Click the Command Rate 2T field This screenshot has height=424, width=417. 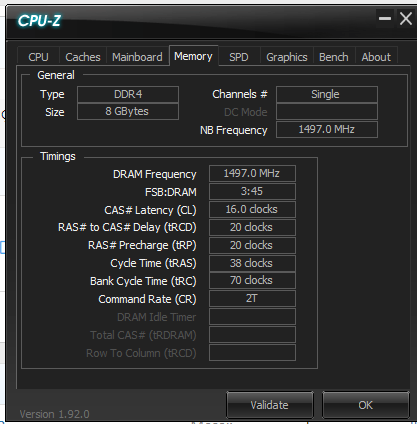click(x=252, y=298)
